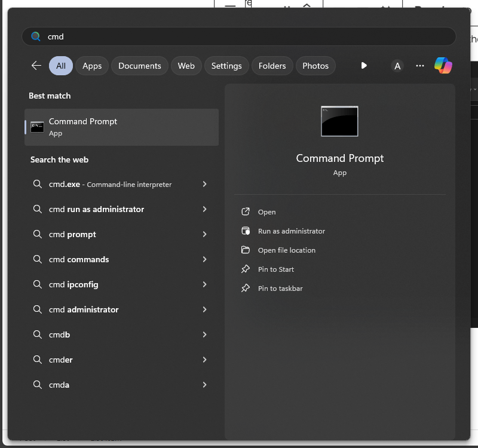Image resolution: width=478 pixels, height=448 pixels.
Task: Click the search magnifier icon in search box
Action: [x=36, y=36]
